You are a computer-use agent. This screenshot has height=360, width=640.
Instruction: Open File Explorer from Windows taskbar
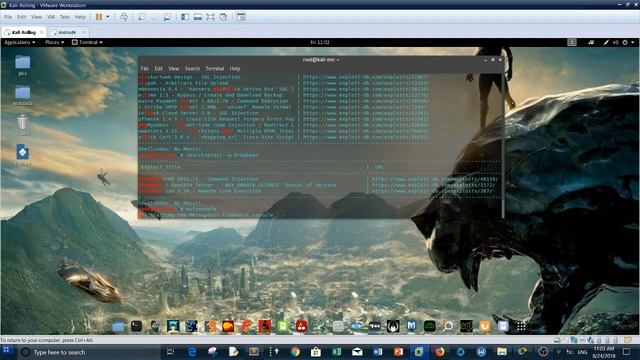pos(502,352)
